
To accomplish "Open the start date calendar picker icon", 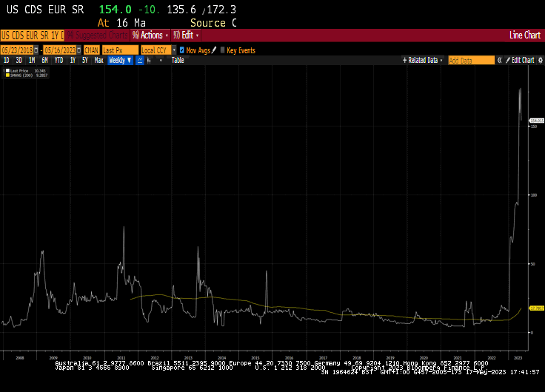I will pyautogui.click(x=36, y=50).
